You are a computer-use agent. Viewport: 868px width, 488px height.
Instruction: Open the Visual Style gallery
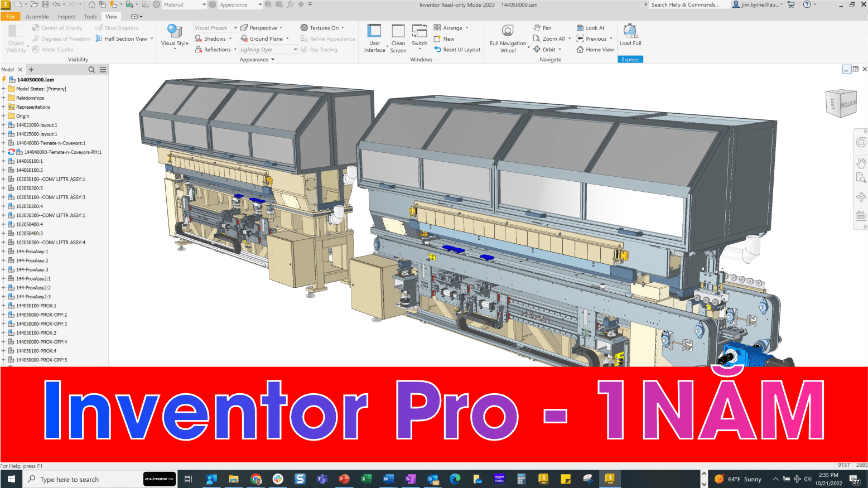[175, 37]
